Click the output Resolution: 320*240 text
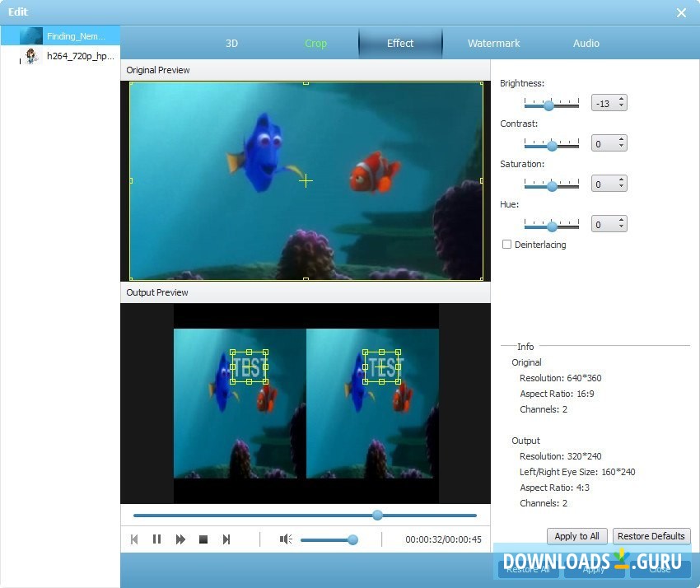The image size is (700, 588). 560,456
